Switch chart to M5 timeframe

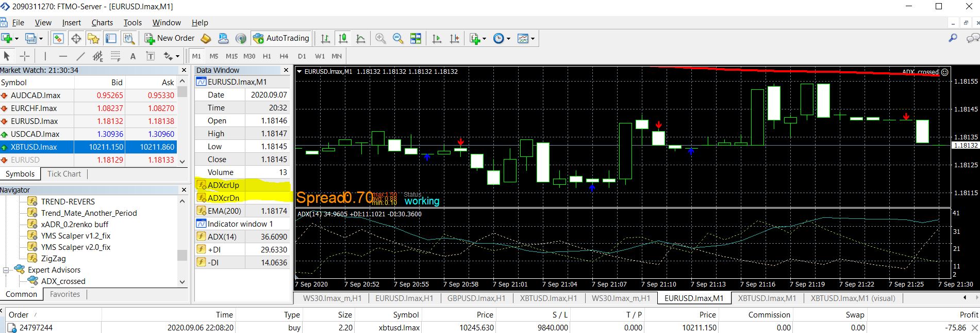[214, 56]
